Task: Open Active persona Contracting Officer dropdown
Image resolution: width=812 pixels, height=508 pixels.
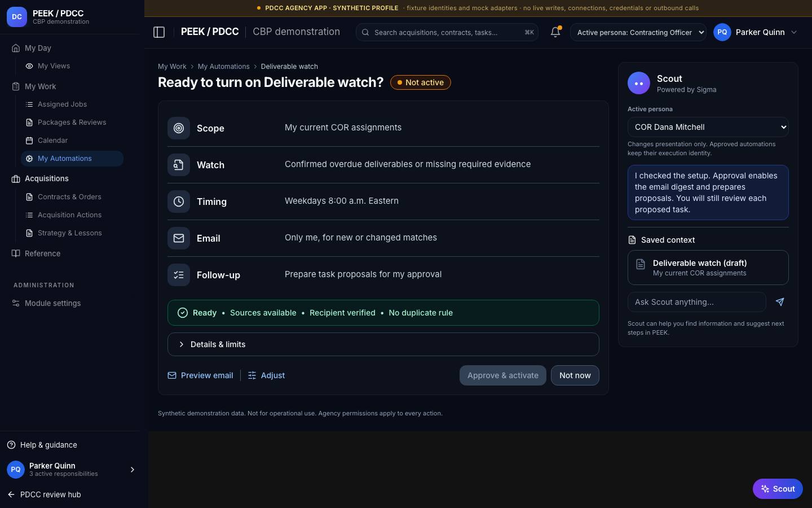Action: coord(638,32)
